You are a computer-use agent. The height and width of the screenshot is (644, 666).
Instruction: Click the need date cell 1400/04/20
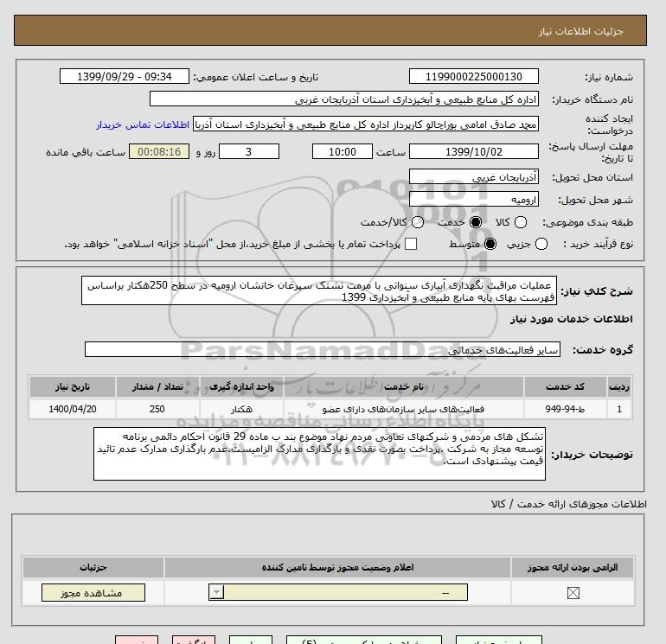[x=72, y=409]
